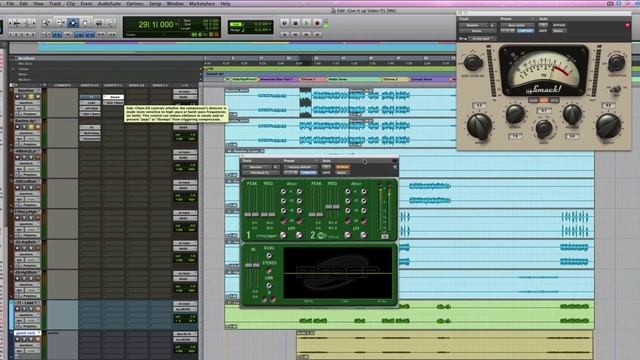This screenshot has height=360, width=640.
Task: Adjust the Smack! Attack knob
Action: [515, 114]
